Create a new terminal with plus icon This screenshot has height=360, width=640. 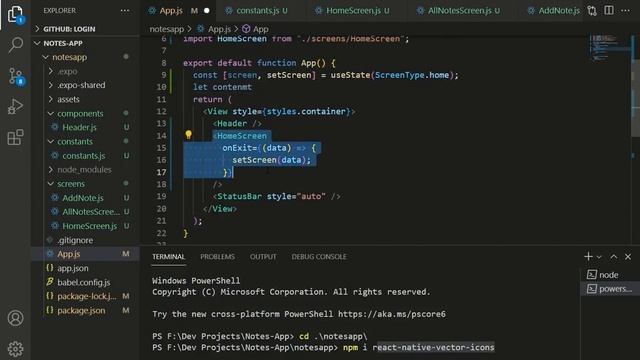tap(588, 256)
